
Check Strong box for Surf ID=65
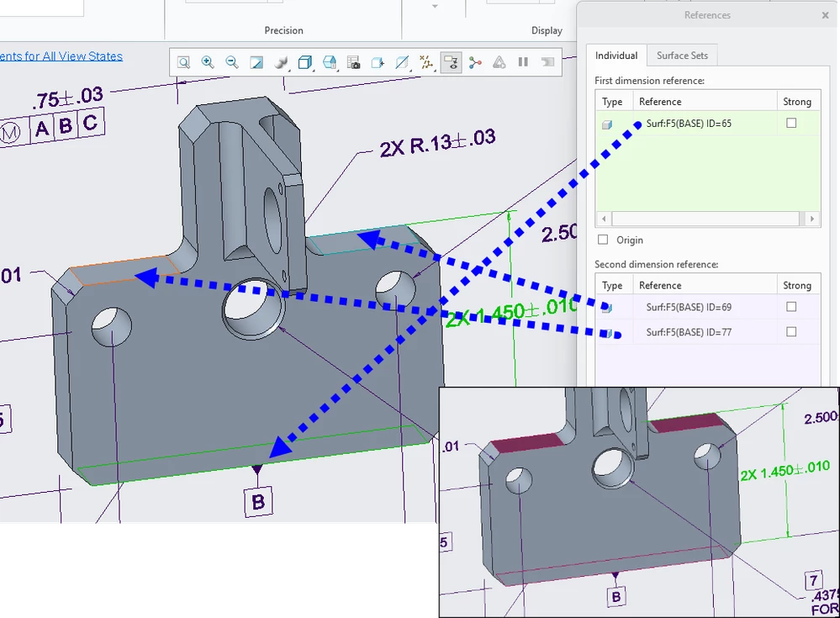click(791, 123)
